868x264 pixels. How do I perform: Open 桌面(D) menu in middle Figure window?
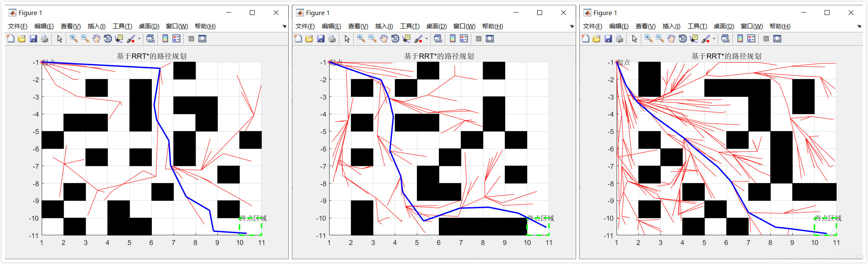click(436, 26)
